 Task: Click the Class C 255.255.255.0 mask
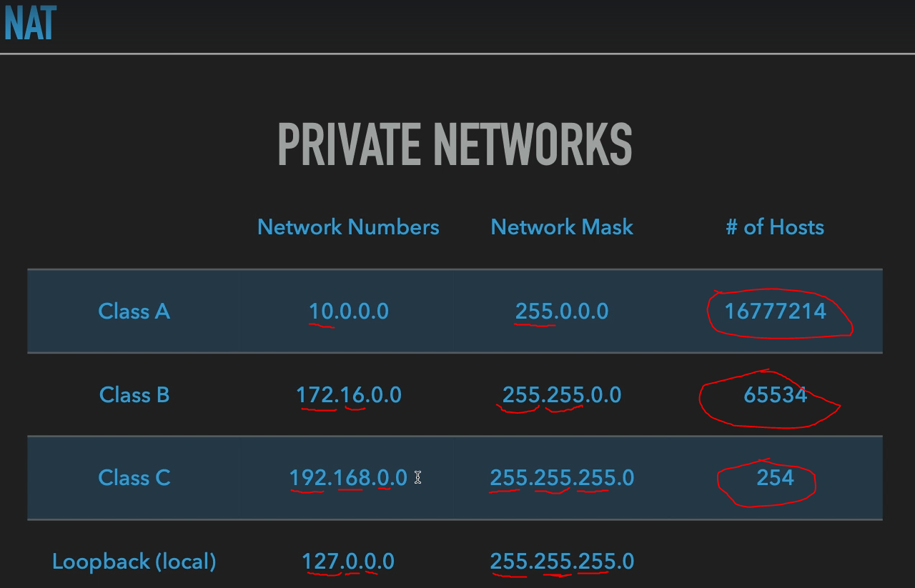click(x=562, y=478)
